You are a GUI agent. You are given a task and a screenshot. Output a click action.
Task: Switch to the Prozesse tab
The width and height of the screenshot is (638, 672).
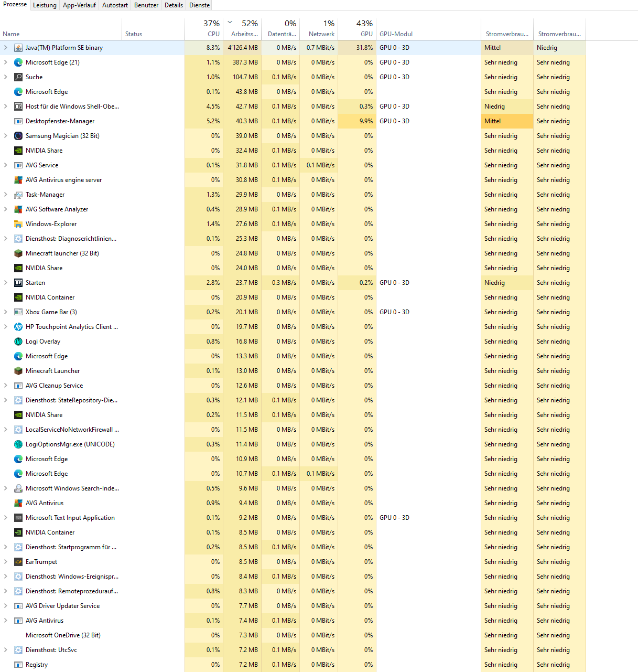pos(15,5)
